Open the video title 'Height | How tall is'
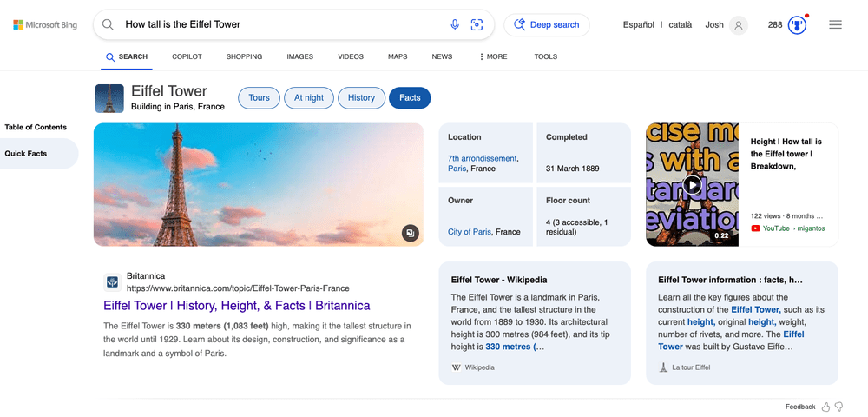The width and height of the screenshot is (868, 417). tap(786, 154)
